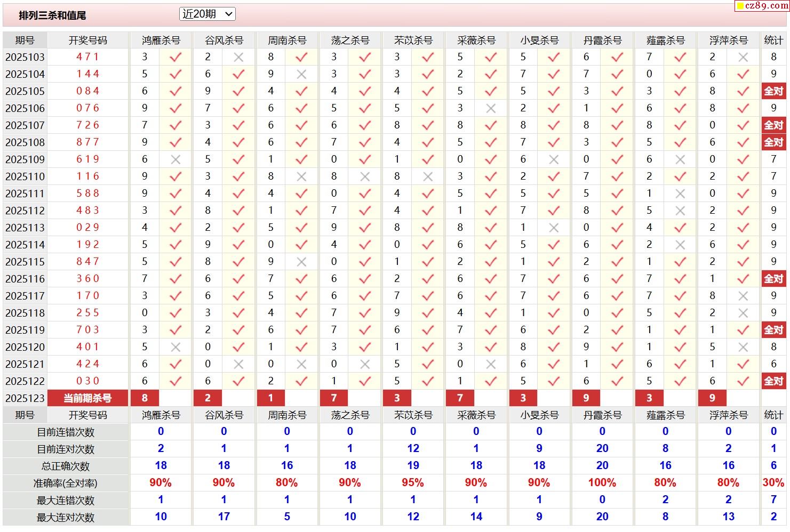Click period number 2025115
This screenshot has height=532, width=790.
pos(25,262)
